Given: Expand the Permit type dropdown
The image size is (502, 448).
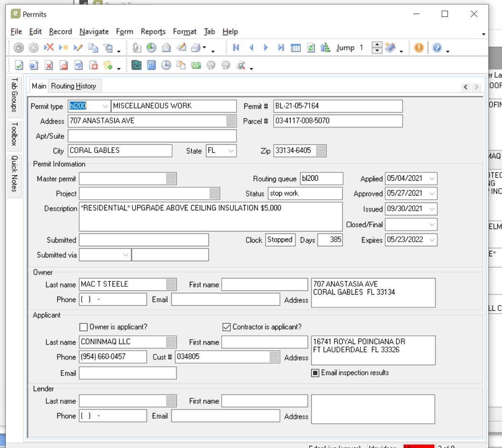Looking at the screenshot, I should tap(105, 106).
